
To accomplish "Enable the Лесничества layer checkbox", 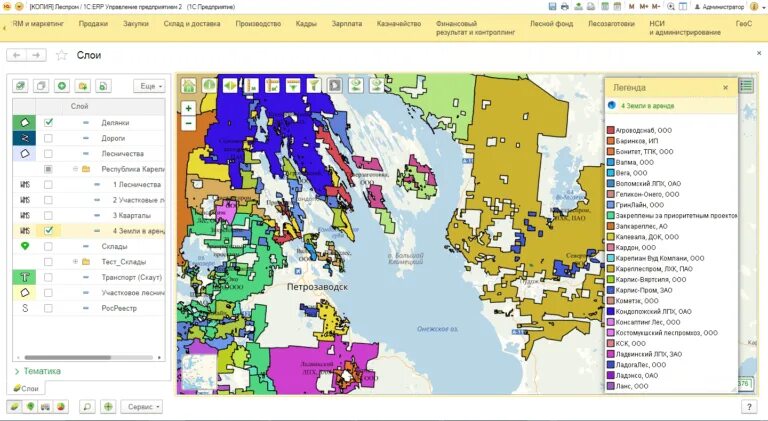I will [48, 153].
